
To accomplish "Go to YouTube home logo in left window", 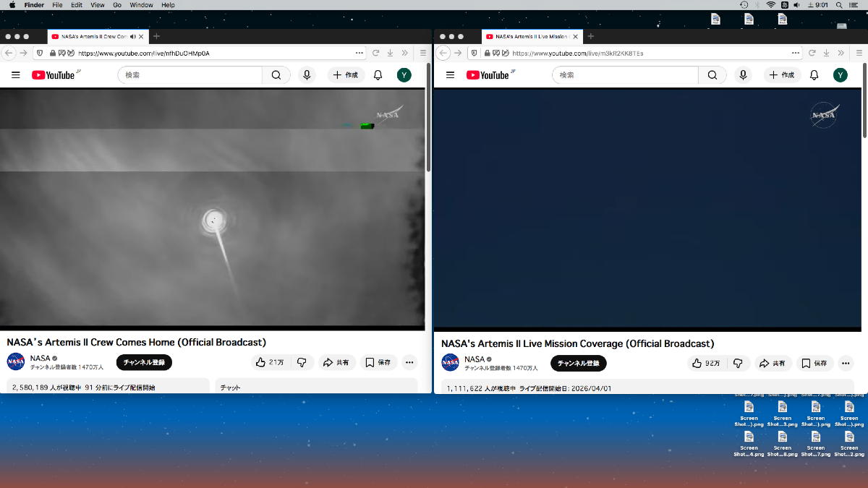I will coord(54,75).
